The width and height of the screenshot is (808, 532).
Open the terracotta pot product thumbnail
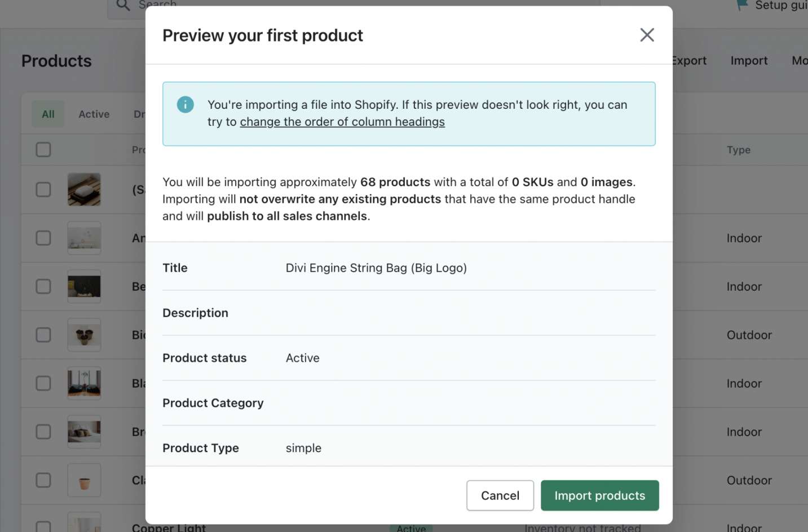click(84, 480)
